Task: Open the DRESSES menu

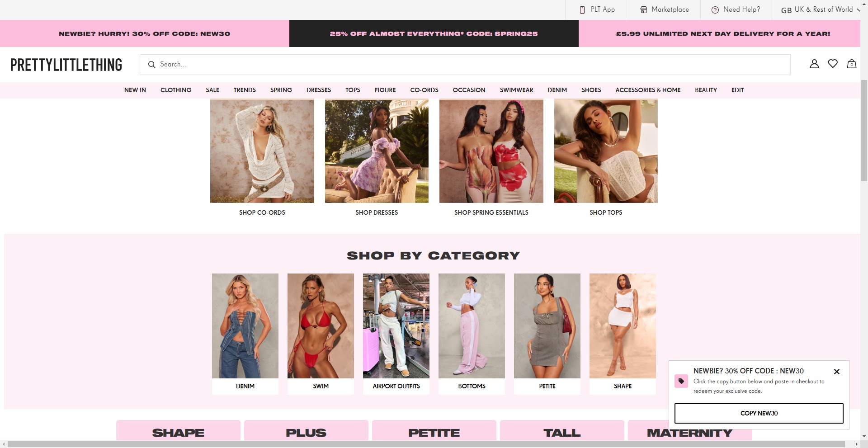Action: 319,90
